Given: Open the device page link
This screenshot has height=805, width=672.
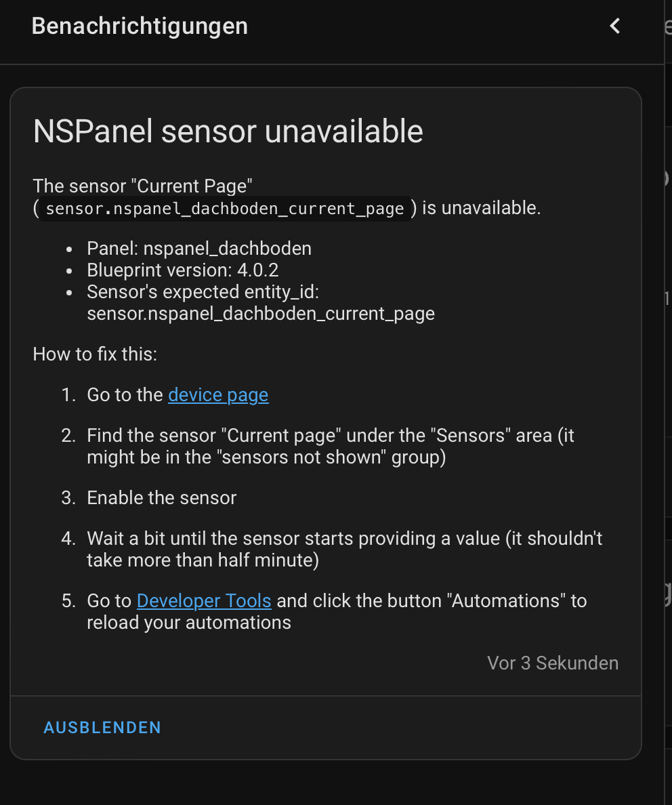Looking at the screenshot, I should (217, 394).
